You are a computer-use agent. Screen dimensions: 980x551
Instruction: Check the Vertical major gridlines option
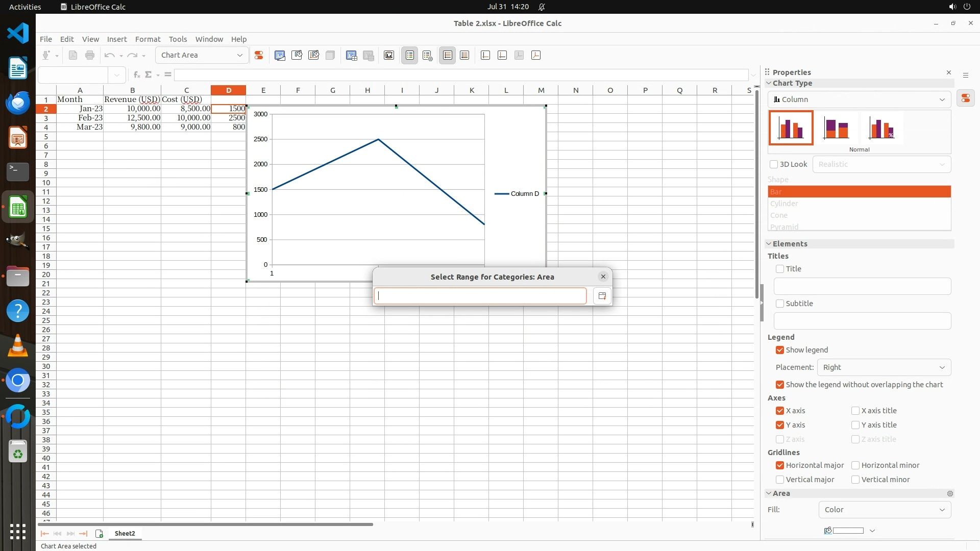[780, 480]
